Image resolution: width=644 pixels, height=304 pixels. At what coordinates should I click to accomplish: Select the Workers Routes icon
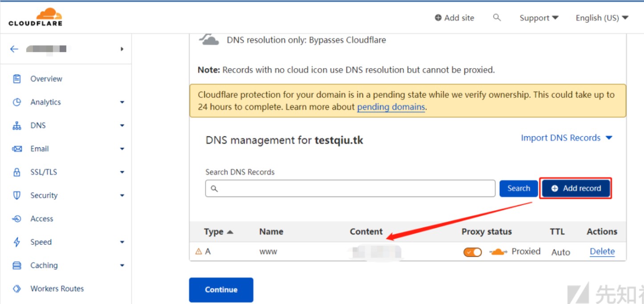17,288
